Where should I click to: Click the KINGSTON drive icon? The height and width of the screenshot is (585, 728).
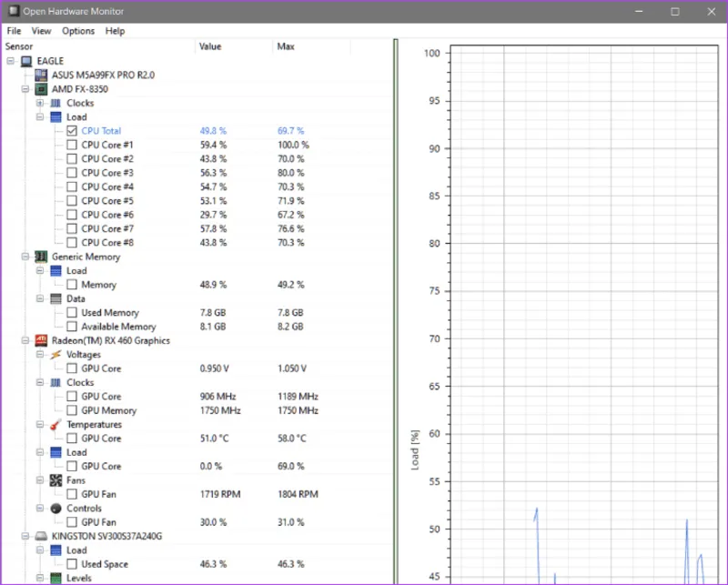[x=41, y=536]
